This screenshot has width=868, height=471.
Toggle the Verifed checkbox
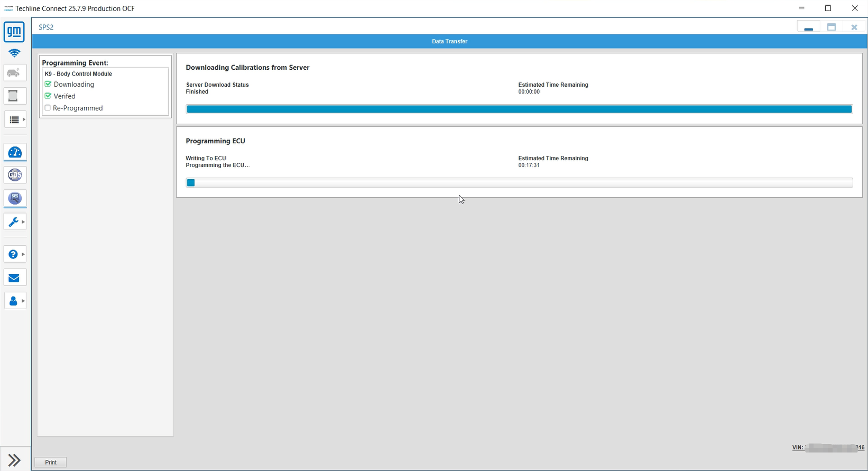click(48, 96)
